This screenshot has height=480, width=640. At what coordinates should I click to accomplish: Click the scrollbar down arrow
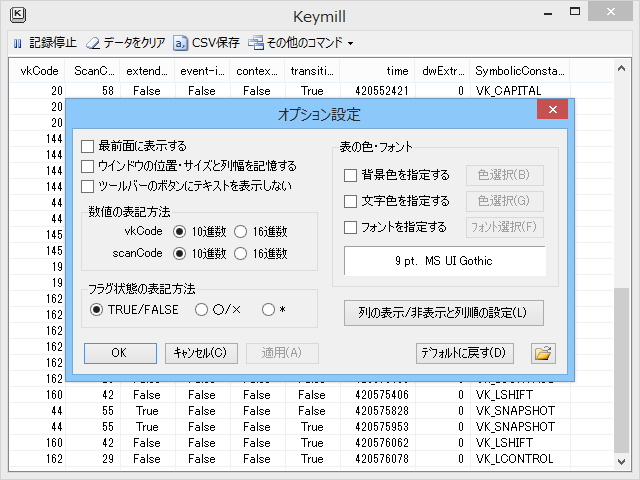[x=621, y=462]
